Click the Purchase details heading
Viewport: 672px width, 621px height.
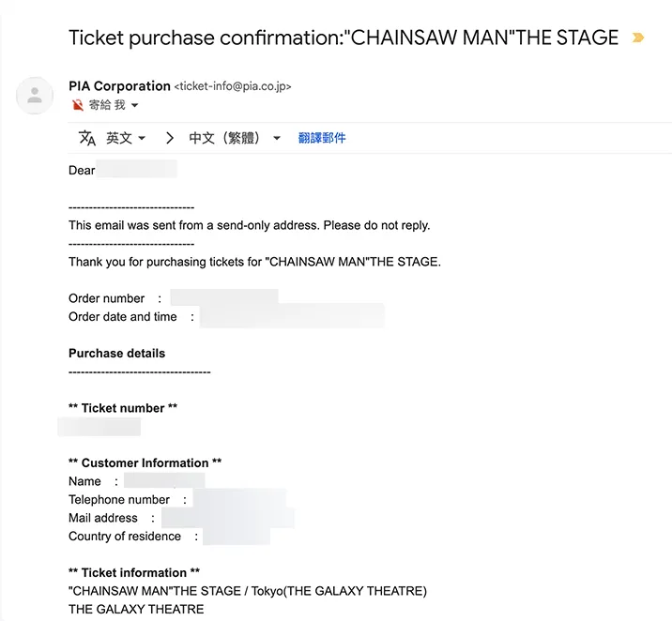(116, 354)
